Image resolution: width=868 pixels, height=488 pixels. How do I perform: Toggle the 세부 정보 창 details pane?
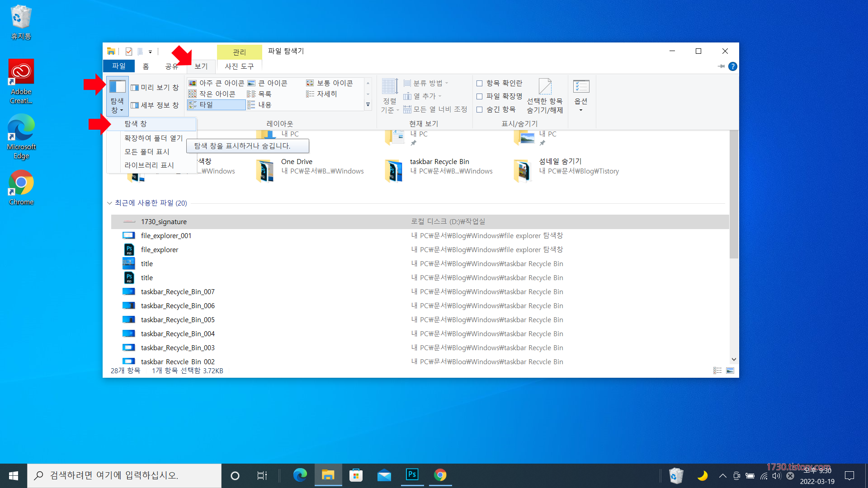pyautogui.click(x=155, y=105)
